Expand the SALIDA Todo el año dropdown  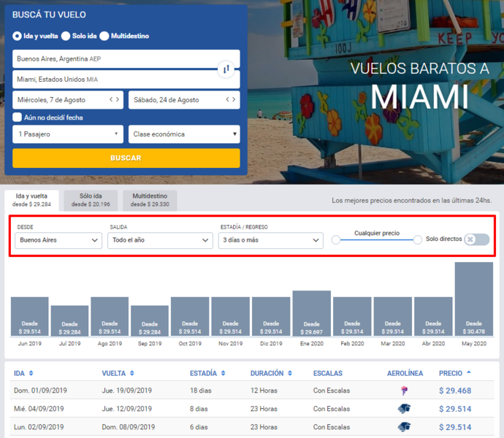pyautogui.click(x=160, y=240)
